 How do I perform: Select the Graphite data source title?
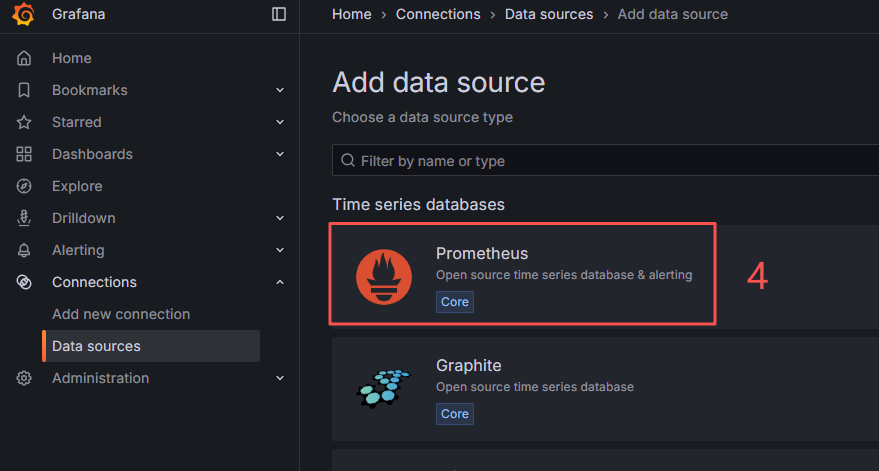469,366
